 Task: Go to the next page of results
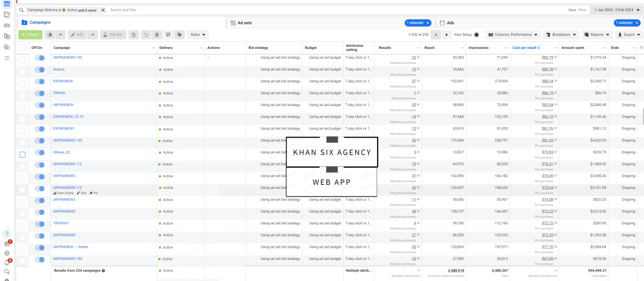(447, 35)
